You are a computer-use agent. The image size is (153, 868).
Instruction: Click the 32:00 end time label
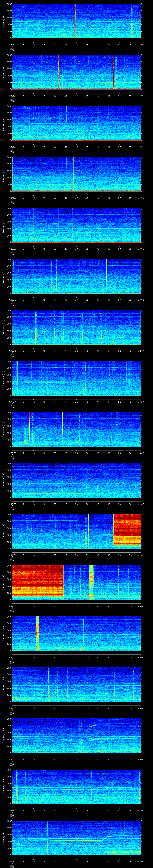pyautogui.click(x=141, y=44)
